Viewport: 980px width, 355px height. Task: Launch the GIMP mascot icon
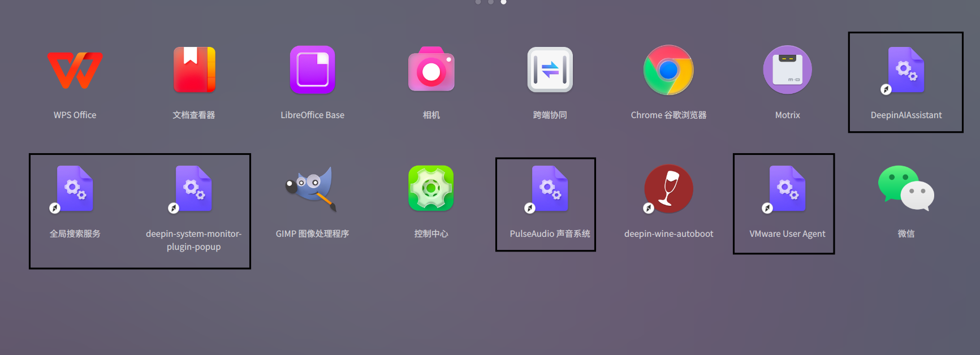point(312,189)
